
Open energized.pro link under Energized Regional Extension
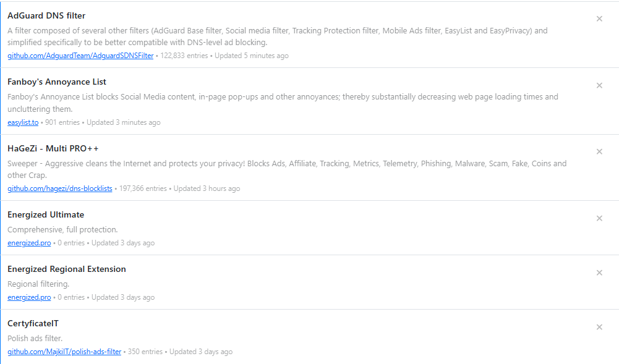29,297
